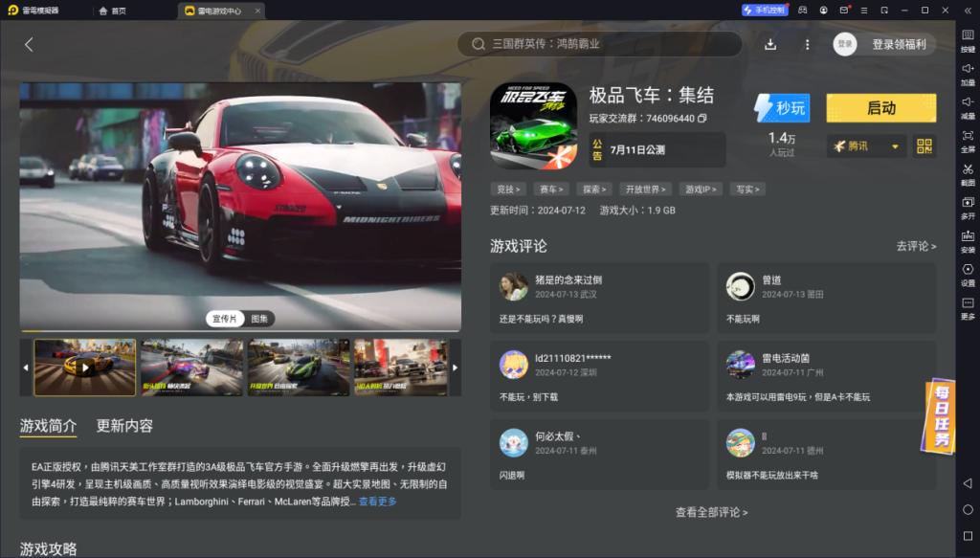Select the 雷电游戏中心 tab
The height and width of the screenshot is (558, 980).
pos(219,11)
